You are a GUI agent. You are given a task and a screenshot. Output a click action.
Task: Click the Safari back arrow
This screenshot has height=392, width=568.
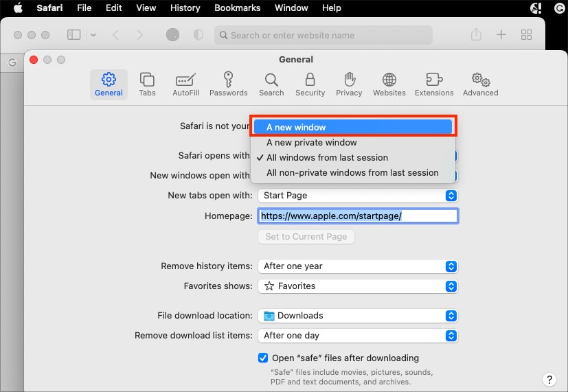[x=115, y=35]
